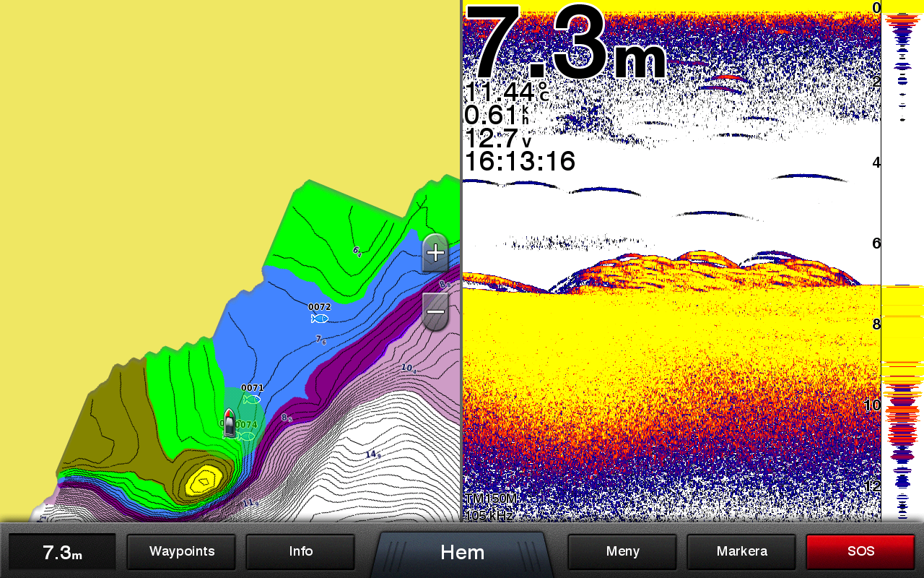Zoom out the chart with minus button
The width and height of the screenshot is (924, 578).
(435, 311)
